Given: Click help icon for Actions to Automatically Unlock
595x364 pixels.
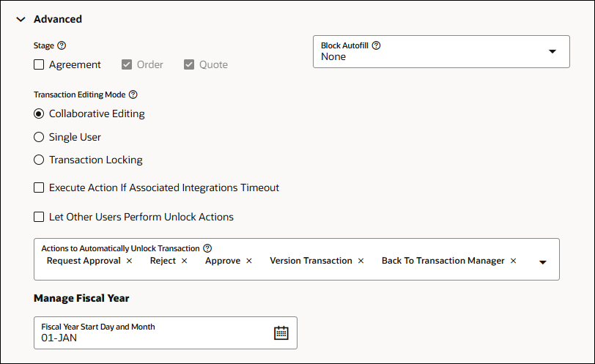Looking at the screenshot, I should (207, 249).
